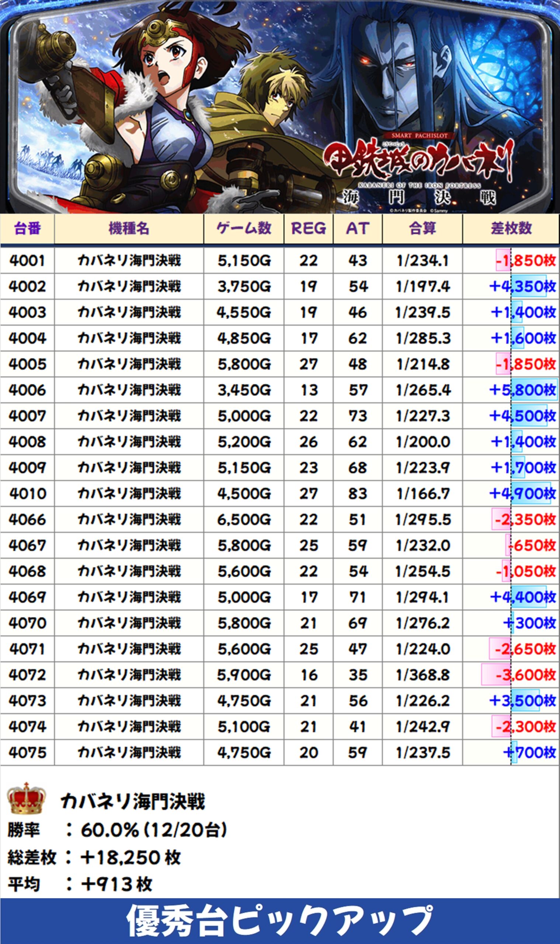Click machine number 4001

coord(27,260)
